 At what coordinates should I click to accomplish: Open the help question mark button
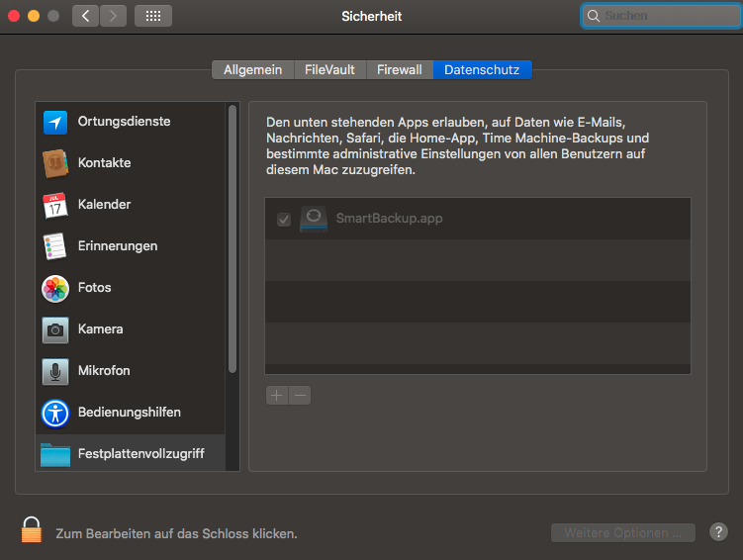point(719,532)
